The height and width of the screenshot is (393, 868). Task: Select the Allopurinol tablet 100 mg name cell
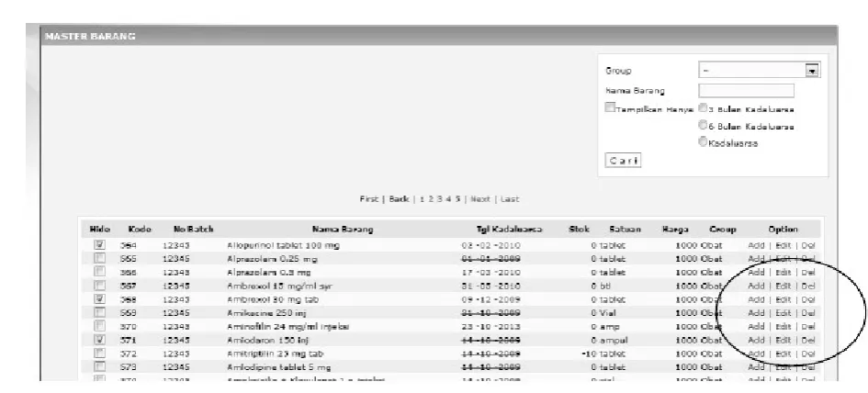click(x=283, y=245)
